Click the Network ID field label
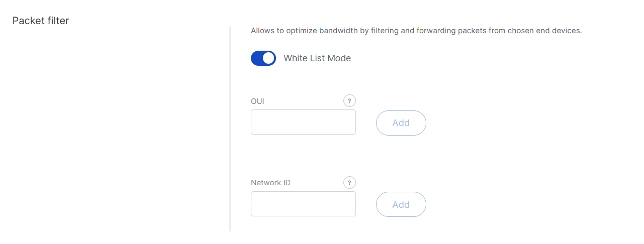 pos(270,183)
